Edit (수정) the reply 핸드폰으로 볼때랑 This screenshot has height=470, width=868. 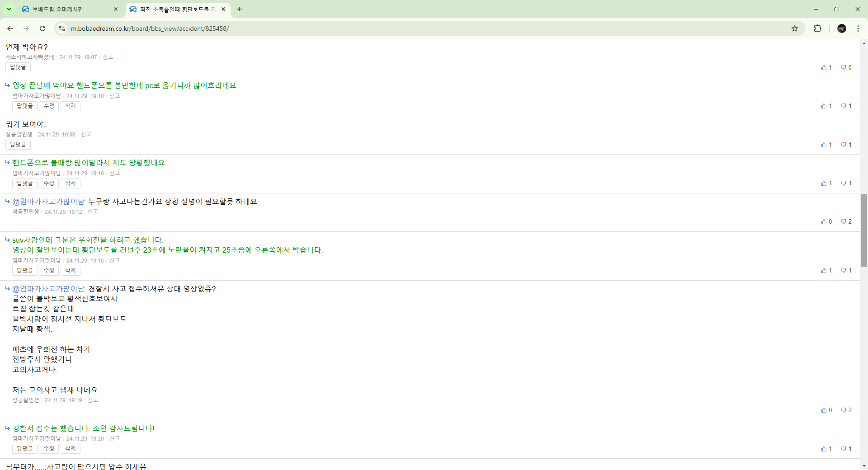click(49, 183)
